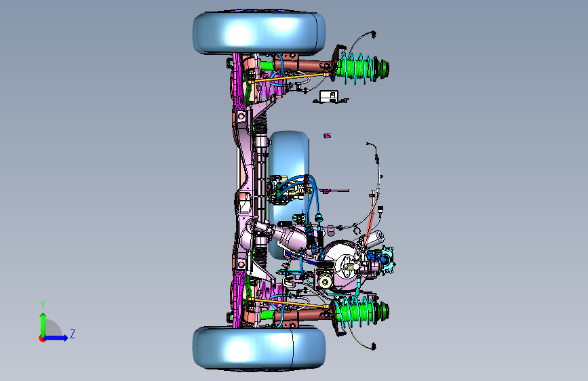Pick the small magenta clip above the spare tire
The width and height of the screenshot is (588, 381).
click(x=327, y=136)
